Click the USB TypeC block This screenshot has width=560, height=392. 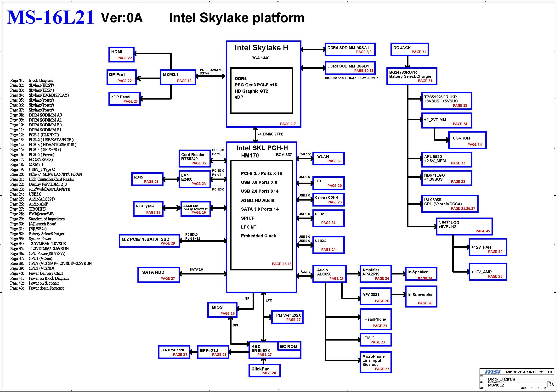(x=148, y=209)
